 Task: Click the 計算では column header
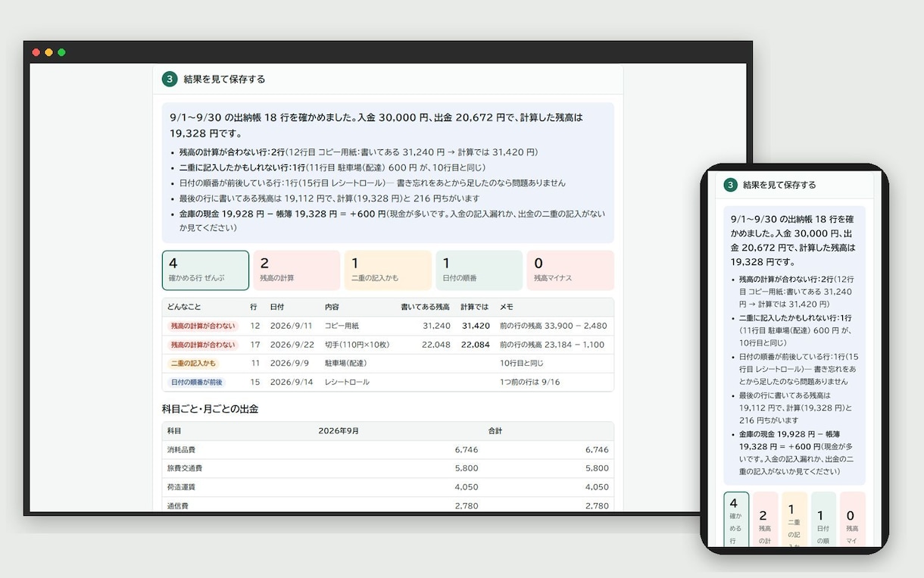[x=474, y=307]
